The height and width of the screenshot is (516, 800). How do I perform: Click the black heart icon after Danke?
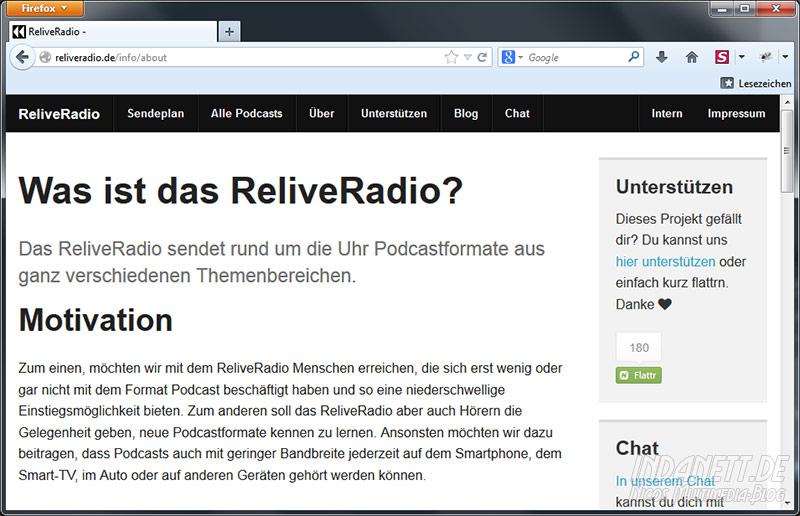[665, 304]
